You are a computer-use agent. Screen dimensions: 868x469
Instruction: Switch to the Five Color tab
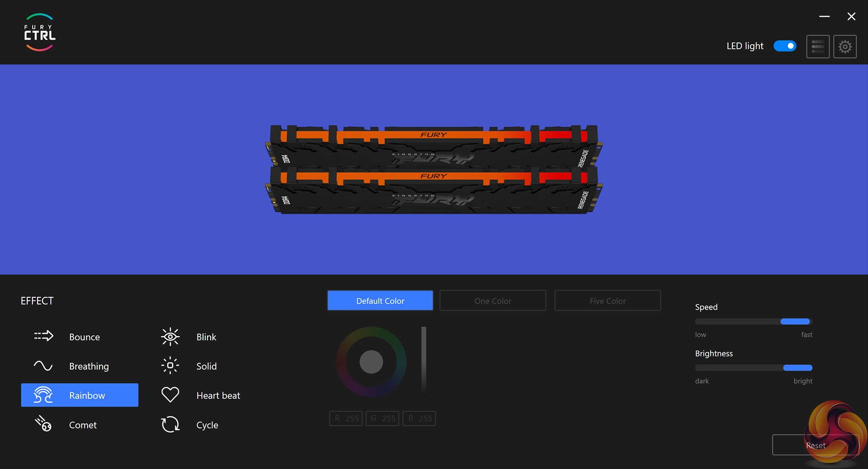[x=608, y=300]
